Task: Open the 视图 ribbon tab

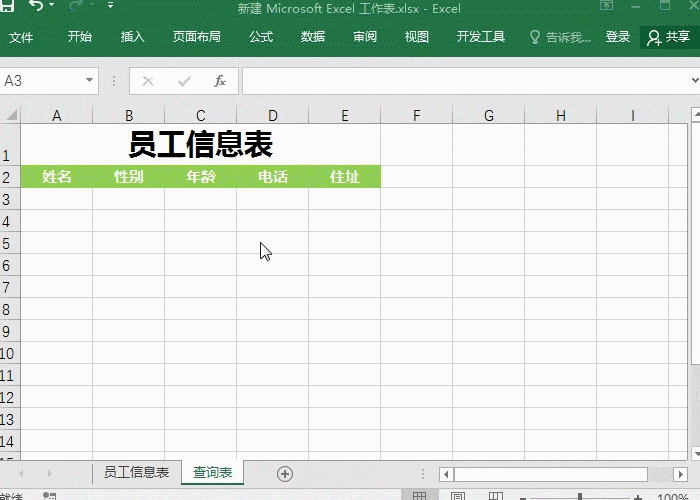Action: coord(417,37)
